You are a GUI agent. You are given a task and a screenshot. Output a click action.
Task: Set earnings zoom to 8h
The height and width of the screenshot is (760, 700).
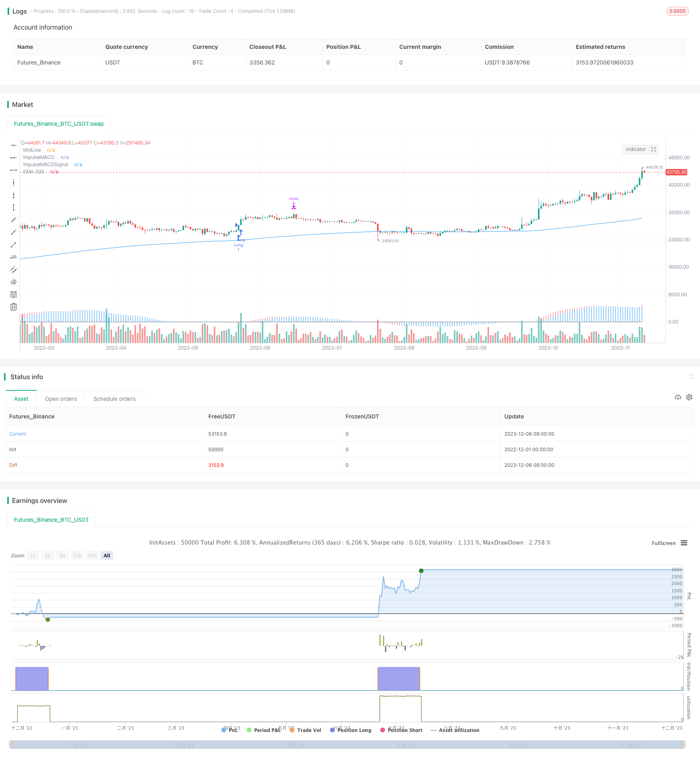62,555
